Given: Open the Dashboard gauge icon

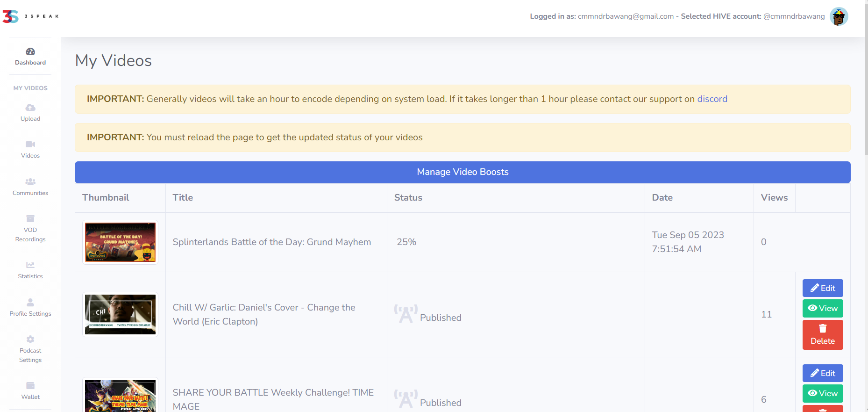Looking at the screenshot, I should (x=30, y=51).
